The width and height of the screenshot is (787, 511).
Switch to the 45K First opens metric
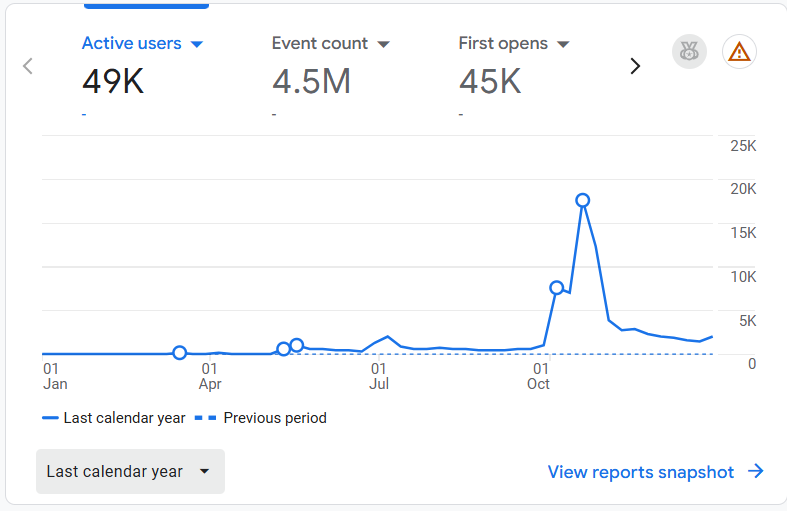(490, 81)
